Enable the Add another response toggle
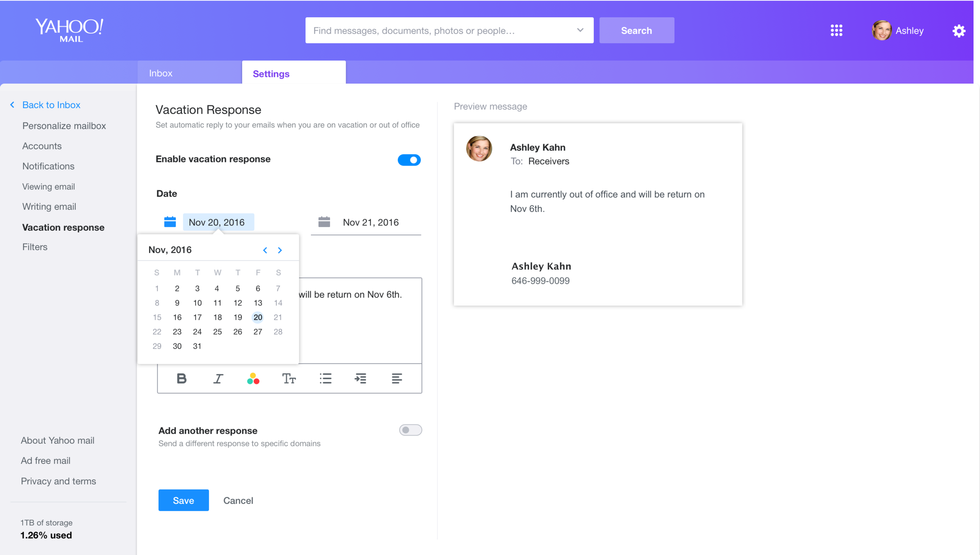 tap(410, 430)
